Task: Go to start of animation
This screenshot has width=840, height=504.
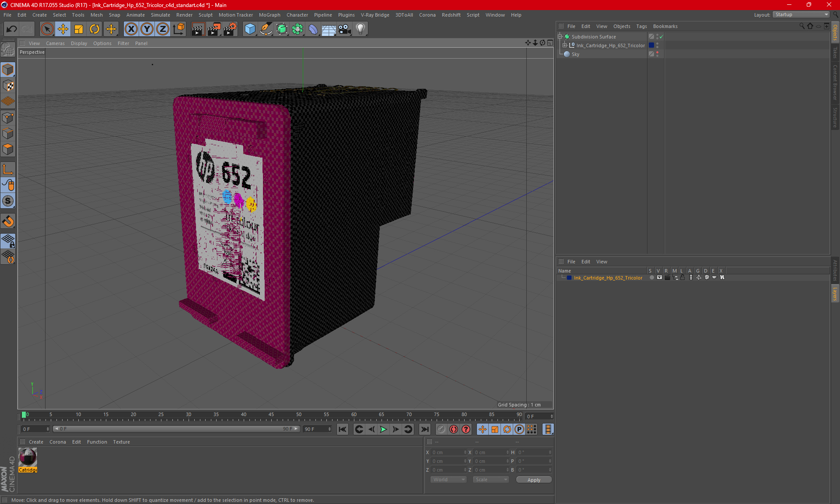Action: tap(343, 429)
